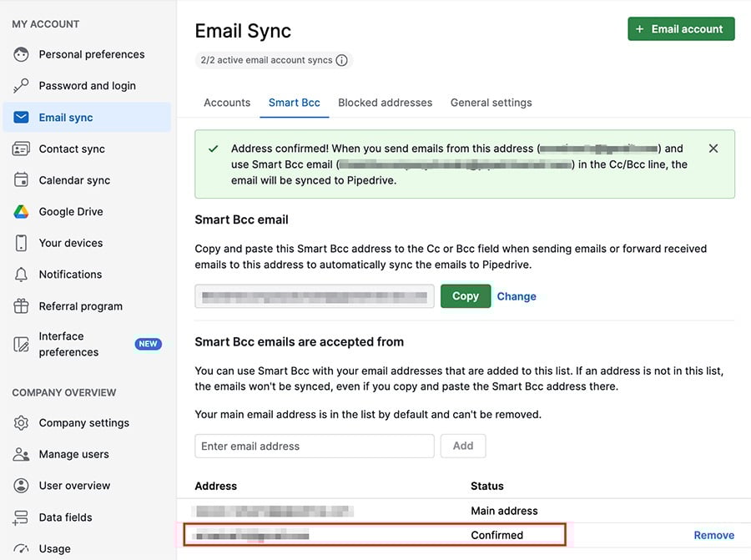Remove the Confirmed address

click(713, 535)
